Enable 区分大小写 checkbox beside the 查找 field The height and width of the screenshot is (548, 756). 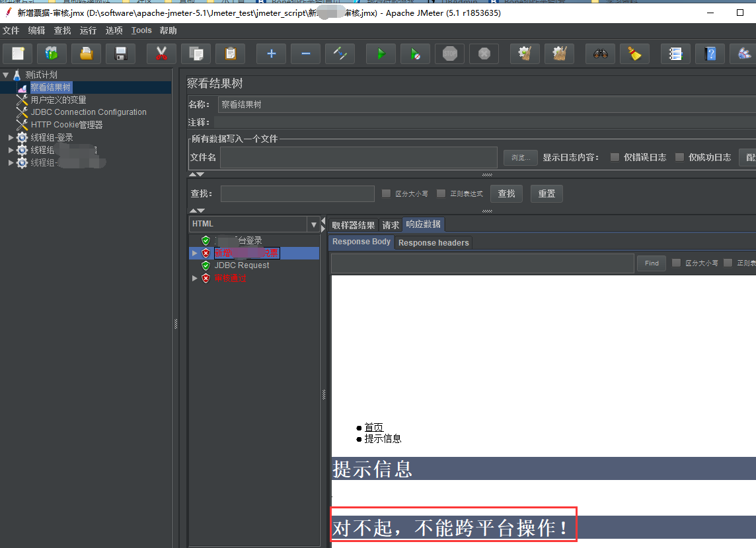click(386, 193)
